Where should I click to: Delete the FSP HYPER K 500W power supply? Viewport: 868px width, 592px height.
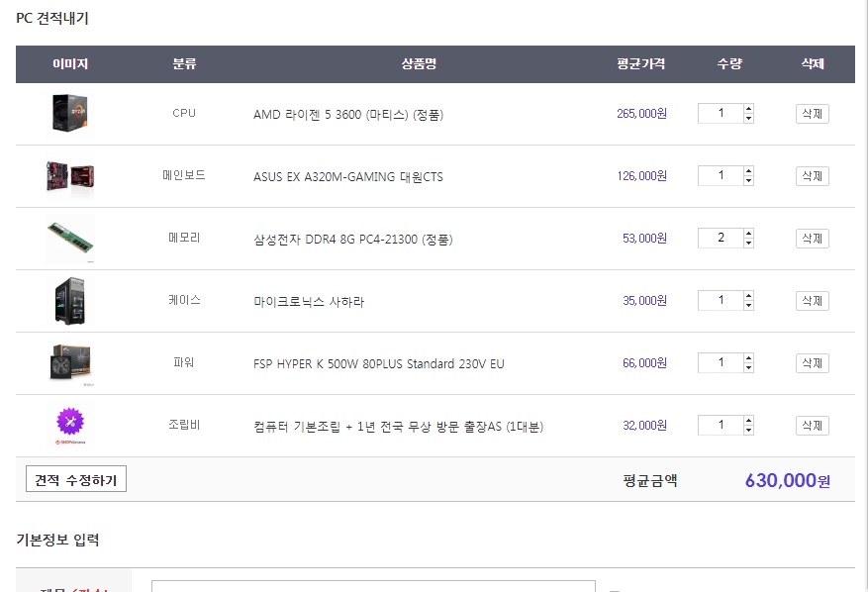pos(812,363)
